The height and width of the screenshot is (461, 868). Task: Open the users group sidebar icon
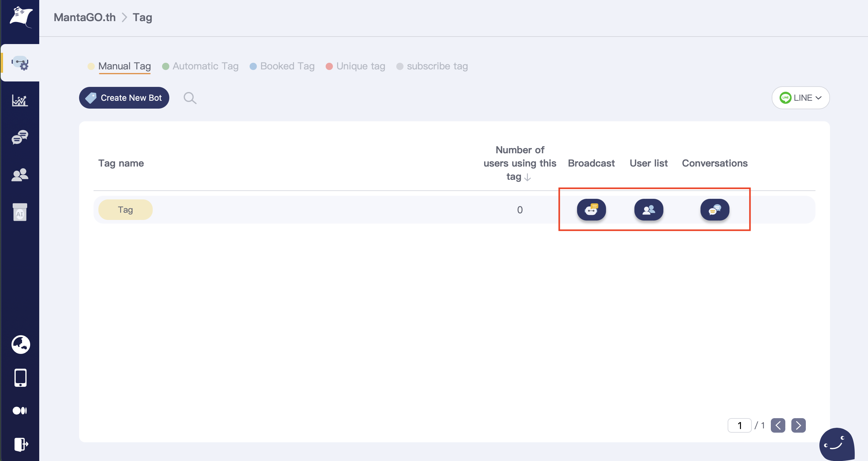tap(20, 174)
